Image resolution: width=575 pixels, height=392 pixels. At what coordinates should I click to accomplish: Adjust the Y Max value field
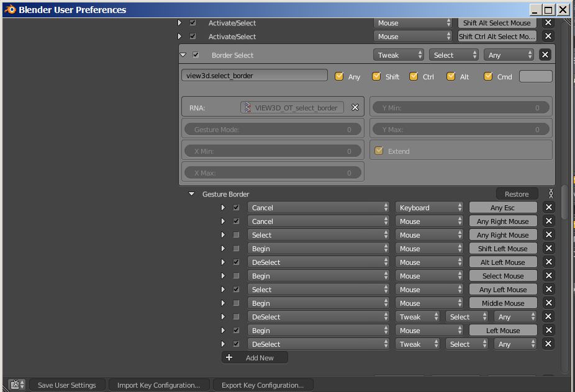(461, 130)
